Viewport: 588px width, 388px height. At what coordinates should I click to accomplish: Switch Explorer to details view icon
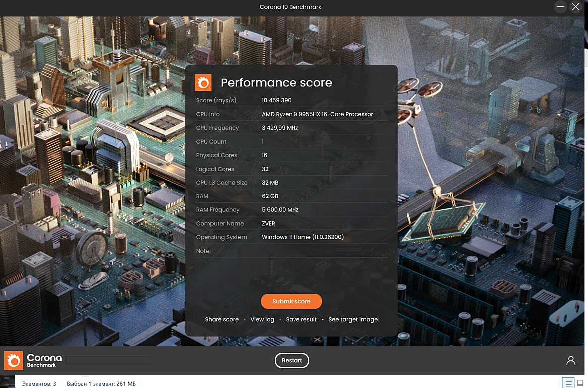pos(568,383)
